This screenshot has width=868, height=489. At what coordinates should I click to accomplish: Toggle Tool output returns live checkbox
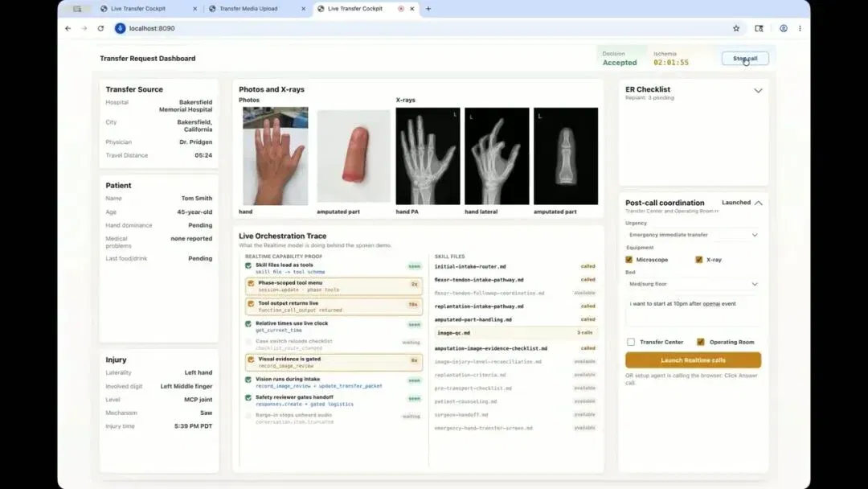tap(251, 304)
